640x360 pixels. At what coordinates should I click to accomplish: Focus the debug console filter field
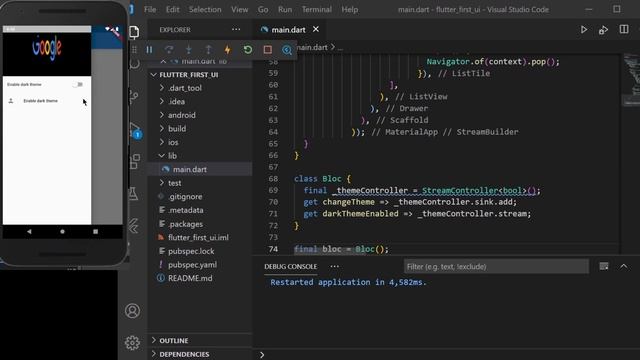496,267
